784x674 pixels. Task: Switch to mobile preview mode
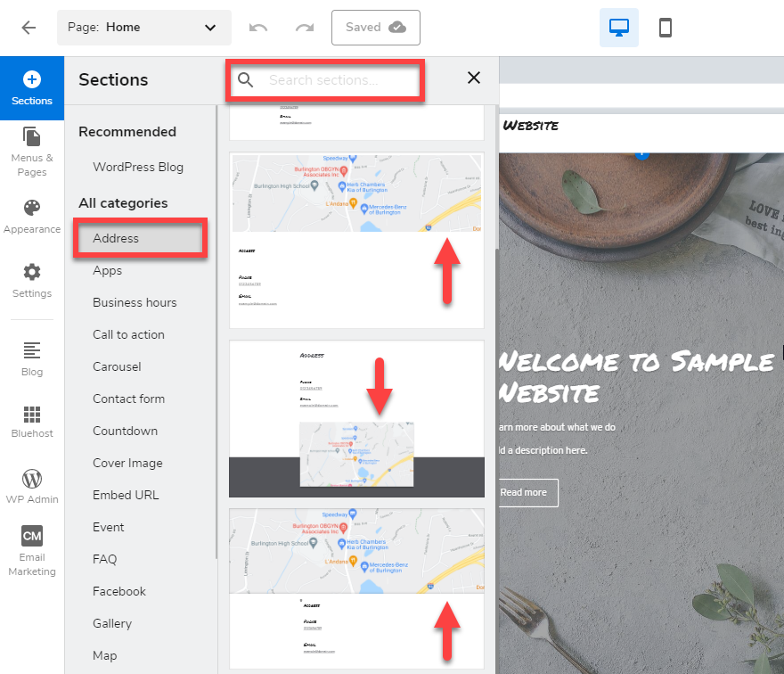point(665,28)
